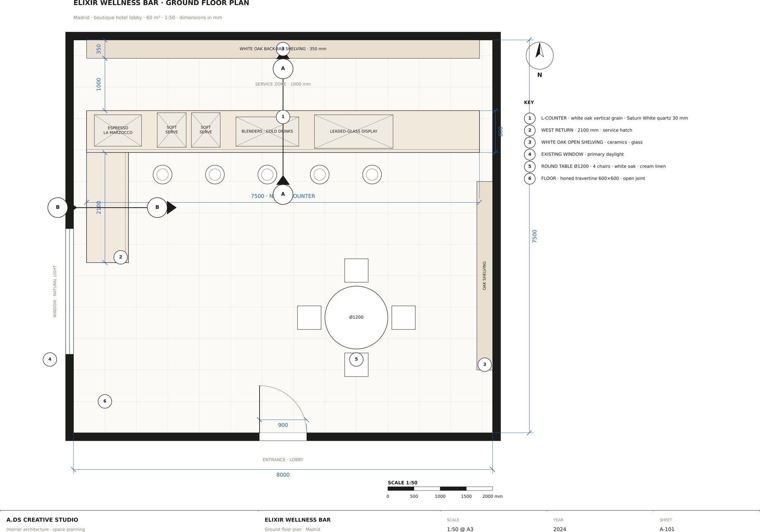This screenshot has height=532, width=760.
Task: Select the ESPRESSO LA MARZOCCO equipment box
Action: click(118, 130)
